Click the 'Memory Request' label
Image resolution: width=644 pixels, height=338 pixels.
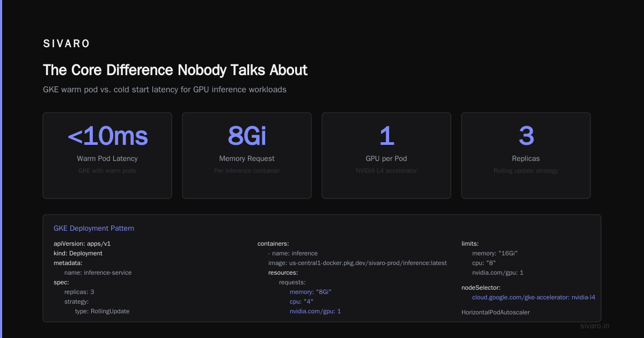(247, 159)
